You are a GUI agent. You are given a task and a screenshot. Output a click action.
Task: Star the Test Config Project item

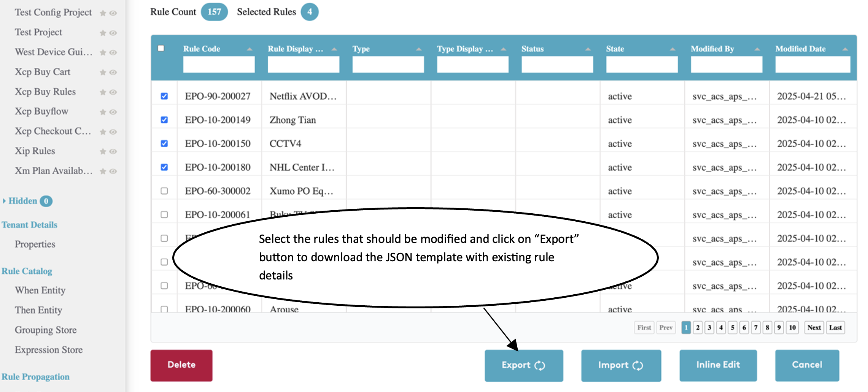[103, 13]
